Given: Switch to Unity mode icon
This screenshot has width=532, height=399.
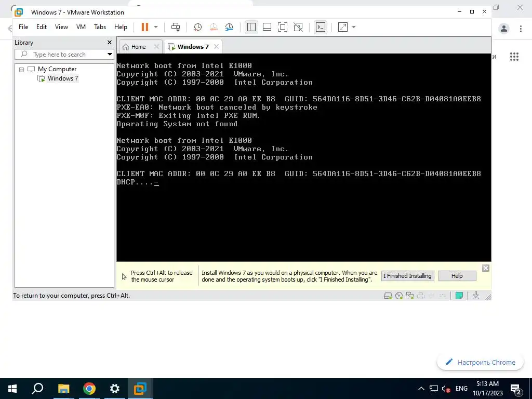Looking at the screenshot, I should coord(298,27).
